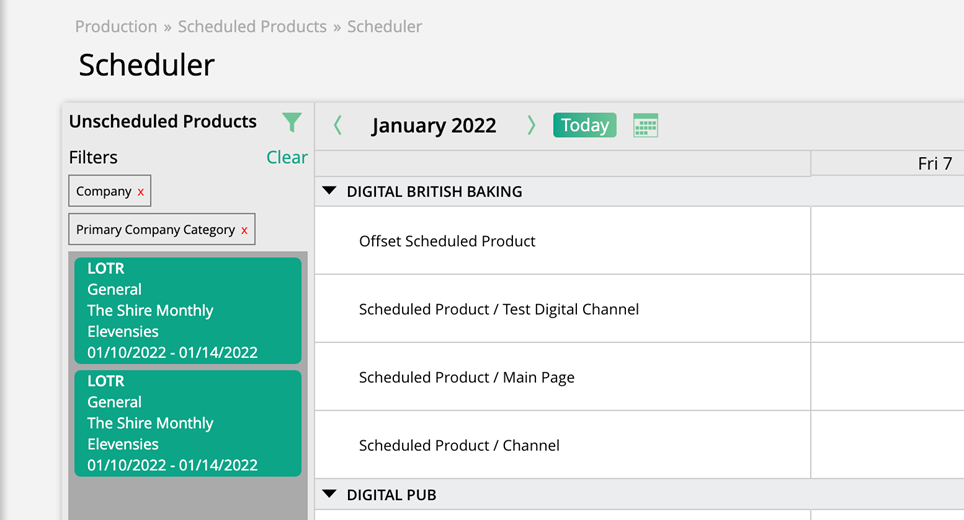The image size is (964, 520).
Task: Open the calendar date picker icon
Action: 645,125
